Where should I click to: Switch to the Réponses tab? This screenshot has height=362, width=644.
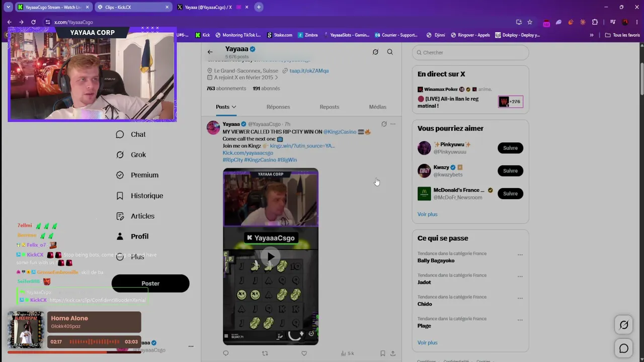[x=278, y=107]
